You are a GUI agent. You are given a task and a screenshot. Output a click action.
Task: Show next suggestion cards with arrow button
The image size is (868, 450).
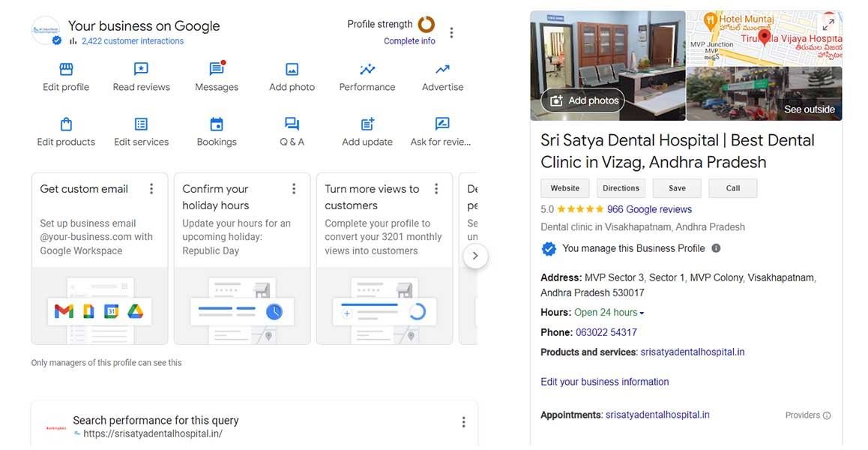[x=475, y=256]
